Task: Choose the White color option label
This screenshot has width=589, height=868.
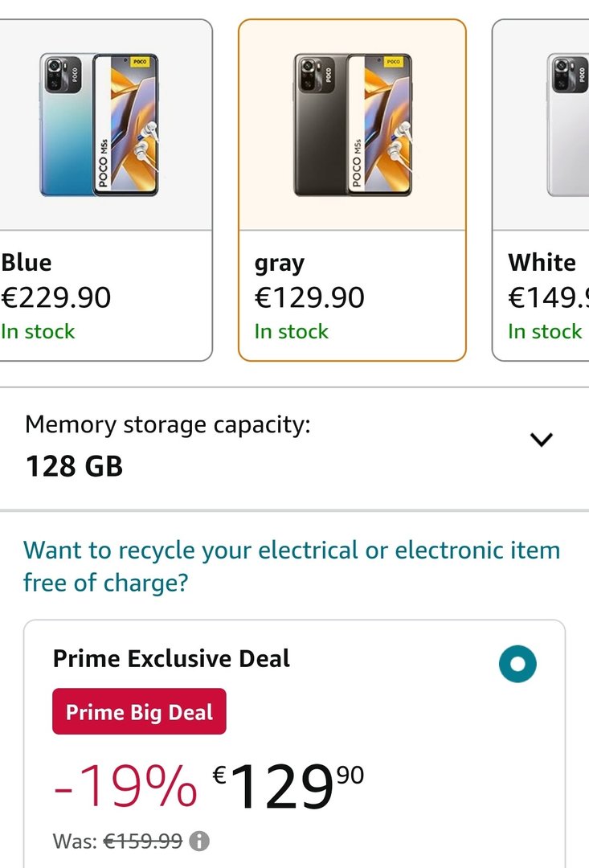Action: click(x=542, y=263)
